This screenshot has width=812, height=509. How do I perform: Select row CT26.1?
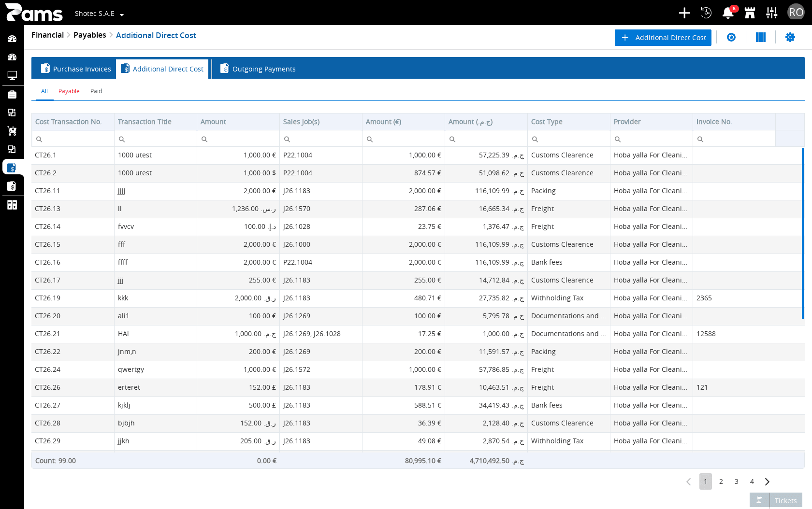[x=418, y=155]
